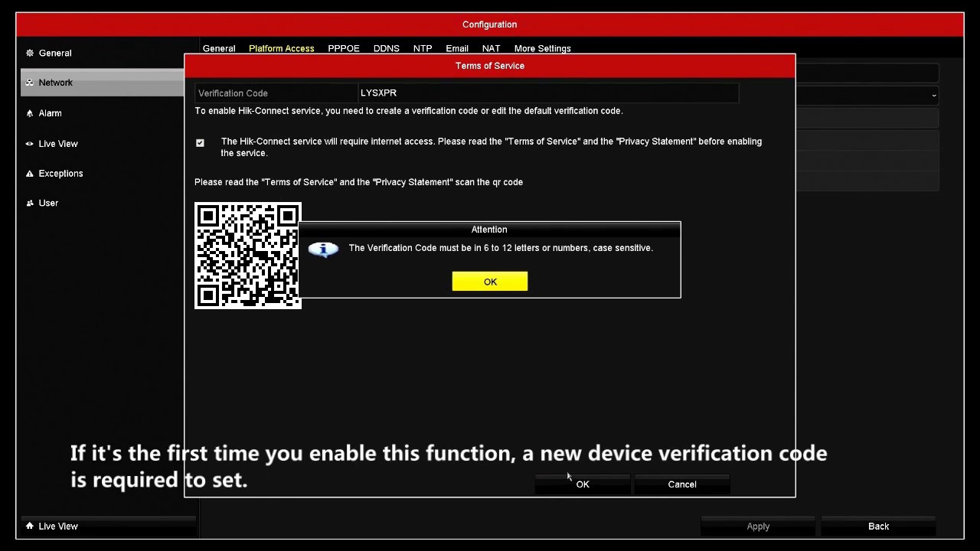Click the Verification Code label

coord(233,93)
